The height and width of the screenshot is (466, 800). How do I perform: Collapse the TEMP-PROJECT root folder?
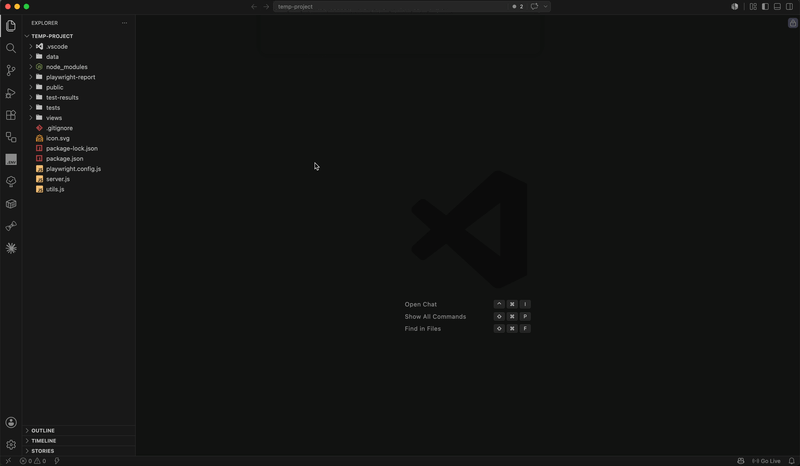79,36
